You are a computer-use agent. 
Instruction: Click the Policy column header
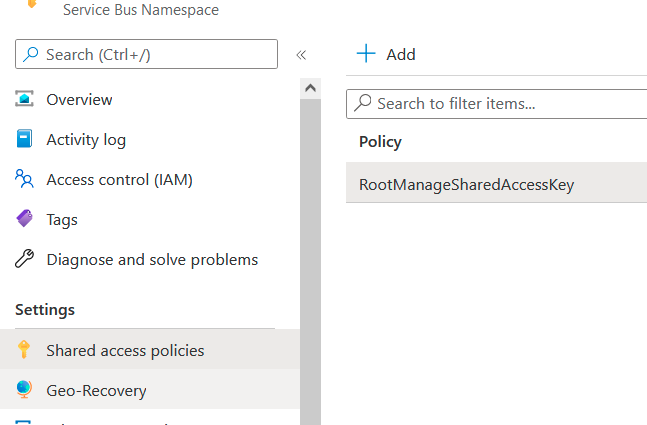[x=380, y=142]
